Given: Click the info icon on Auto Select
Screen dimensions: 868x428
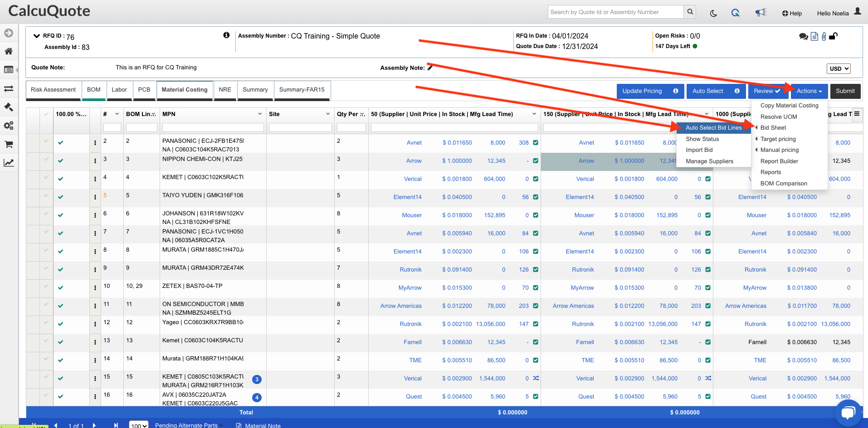Looking at the screenshot, I should (x=737, y=91).
